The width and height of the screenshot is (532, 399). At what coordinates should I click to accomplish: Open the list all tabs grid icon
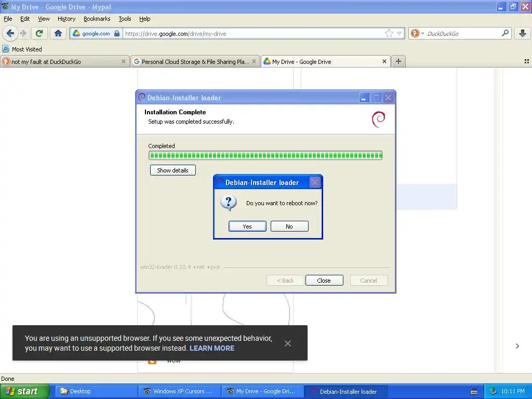tap(527, 61)
